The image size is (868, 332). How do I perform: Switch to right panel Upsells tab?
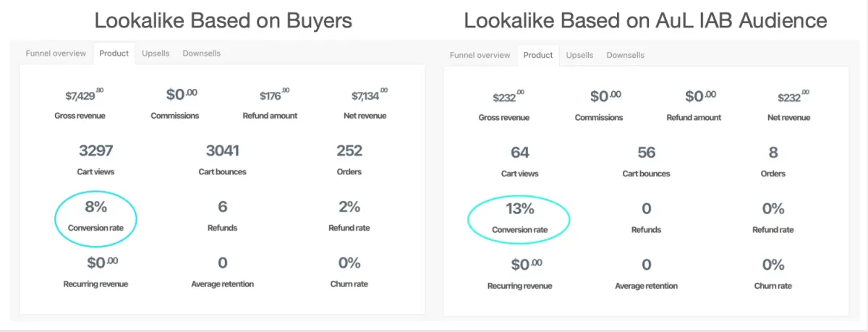(x=579, y=55)
